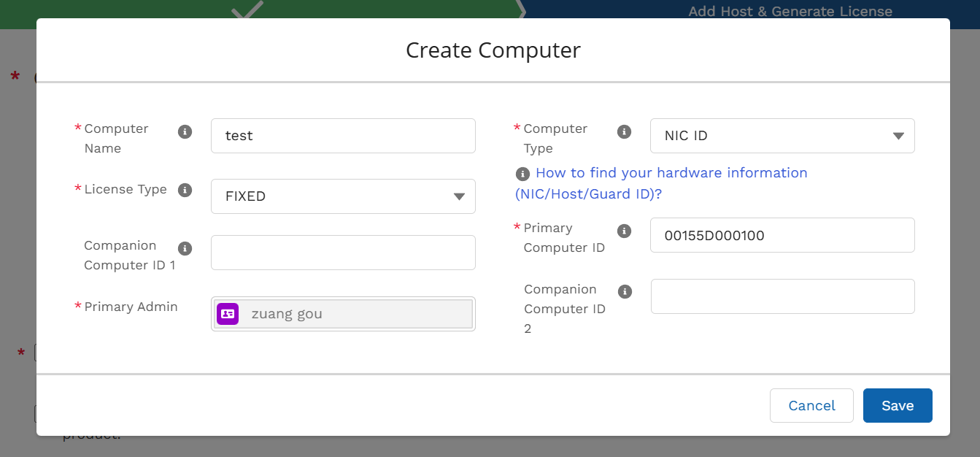Click the License Type info icon
Viewport: 980px width, 457px height.
tap(185, 190)
